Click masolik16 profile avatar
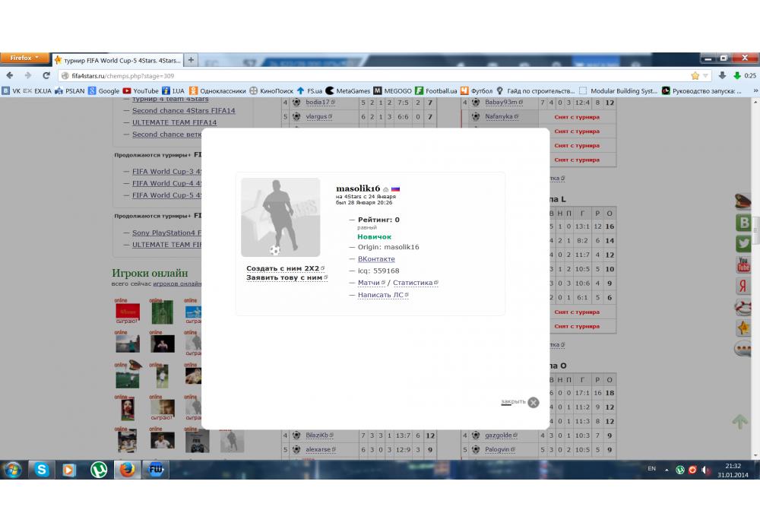 280,217
